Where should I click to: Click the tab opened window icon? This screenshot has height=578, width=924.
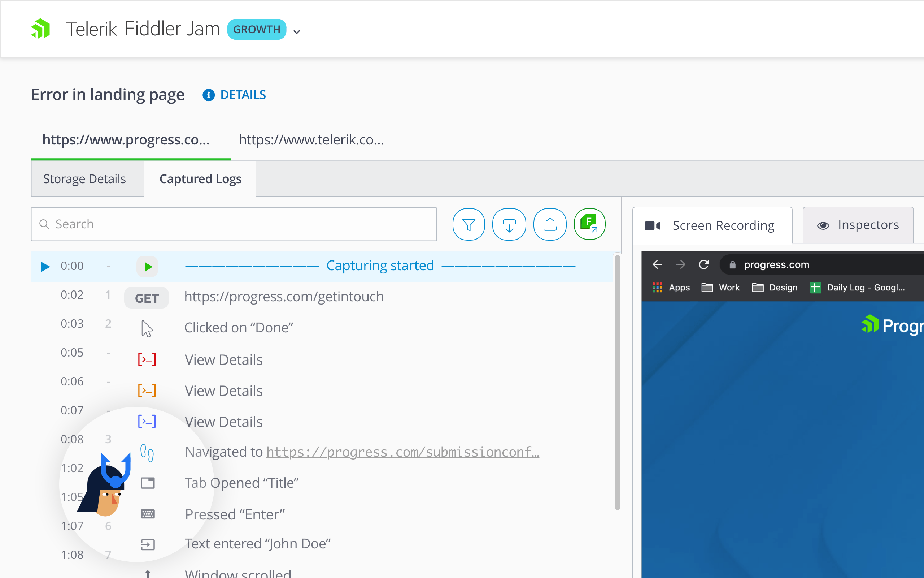tap(147, 483)
